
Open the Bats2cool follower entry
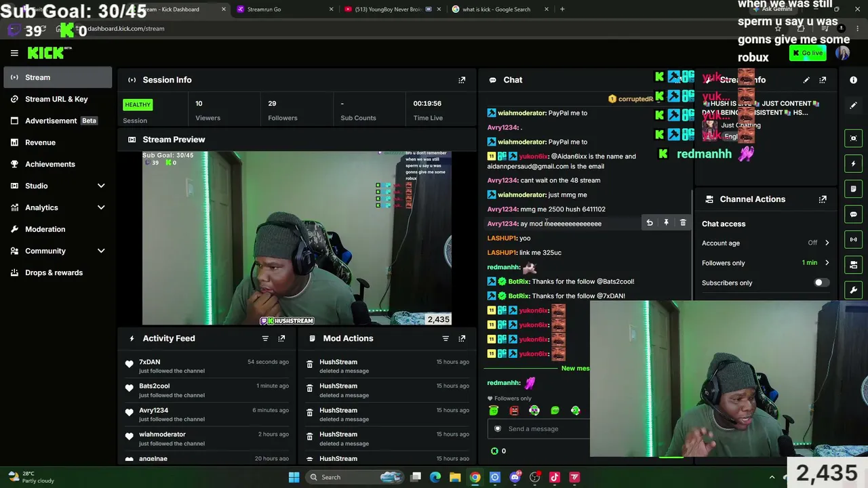click(x=206, y=390)
